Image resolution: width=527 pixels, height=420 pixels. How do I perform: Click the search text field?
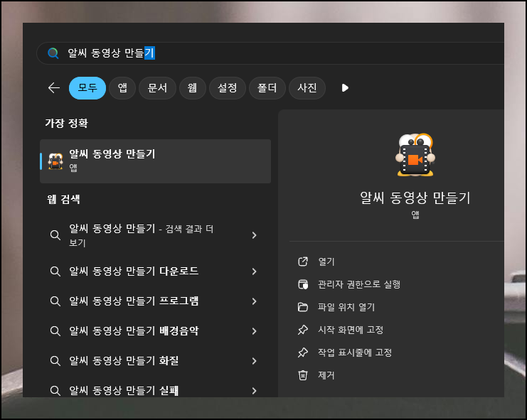pos(270,53)
